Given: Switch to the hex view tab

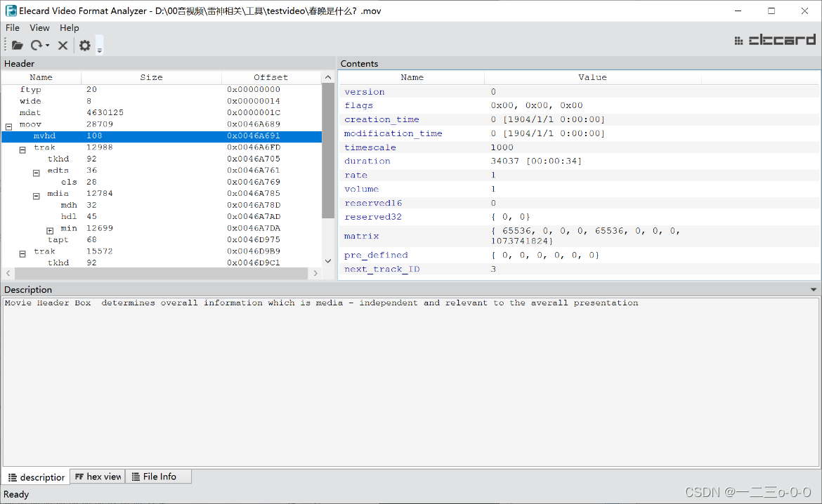Looking at the screenshot, I should 98,476.
